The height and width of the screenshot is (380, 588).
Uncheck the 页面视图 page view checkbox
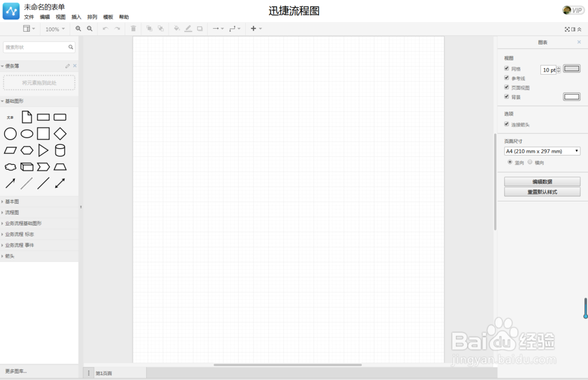507,87
